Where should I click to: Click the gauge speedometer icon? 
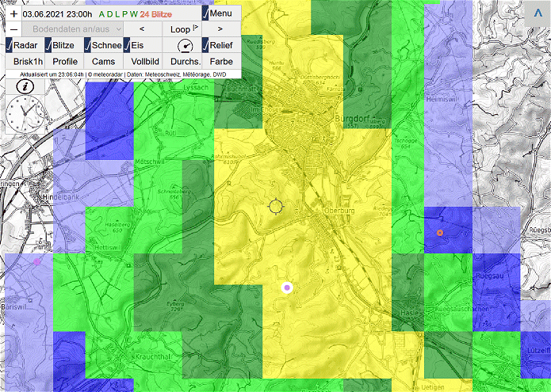click(x=184, y=46)
